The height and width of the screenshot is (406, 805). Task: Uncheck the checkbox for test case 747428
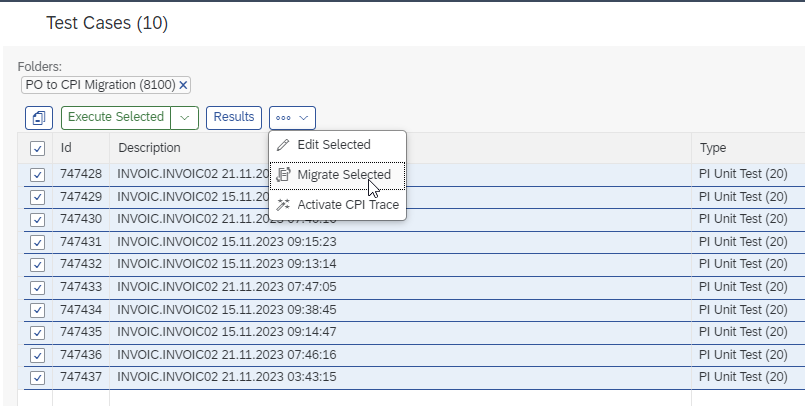coord(38,174)
